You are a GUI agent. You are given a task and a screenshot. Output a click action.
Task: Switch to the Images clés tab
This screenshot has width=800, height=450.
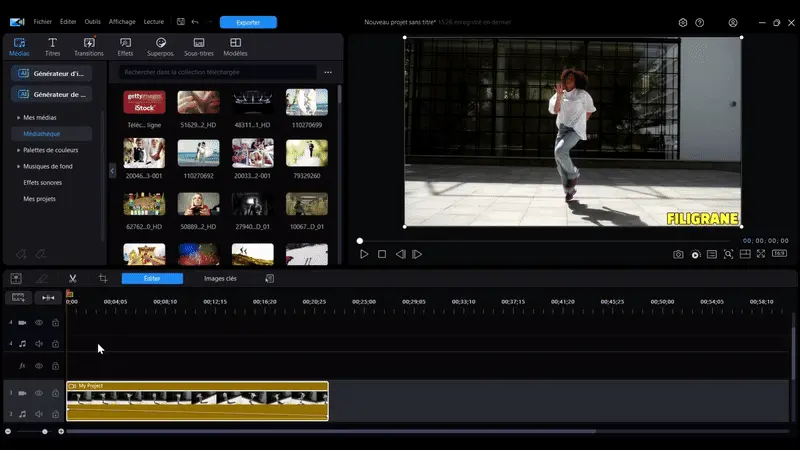[220, 278]
